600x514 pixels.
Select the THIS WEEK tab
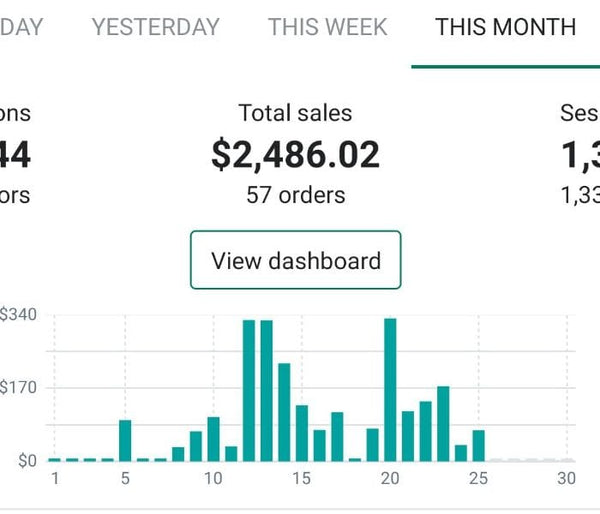pyautogui.click(x=327, y=27)
